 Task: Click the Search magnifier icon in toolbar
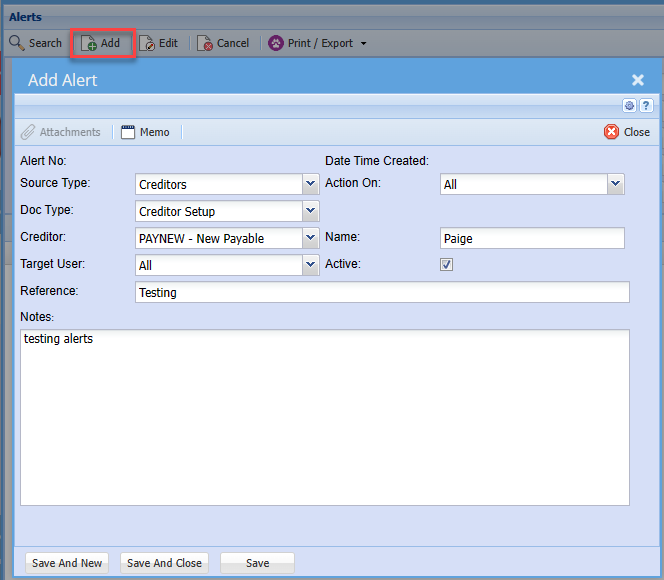point(17,43)
